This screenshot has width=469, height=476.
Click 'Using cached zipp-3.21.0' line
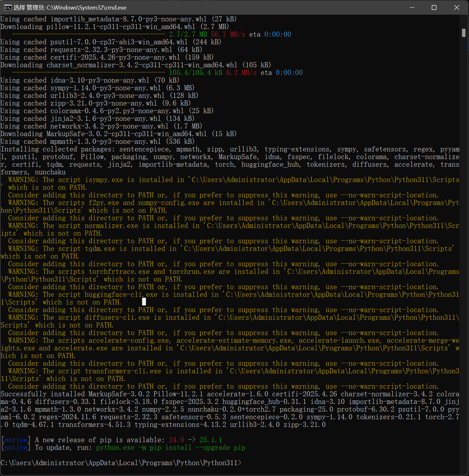96,103
